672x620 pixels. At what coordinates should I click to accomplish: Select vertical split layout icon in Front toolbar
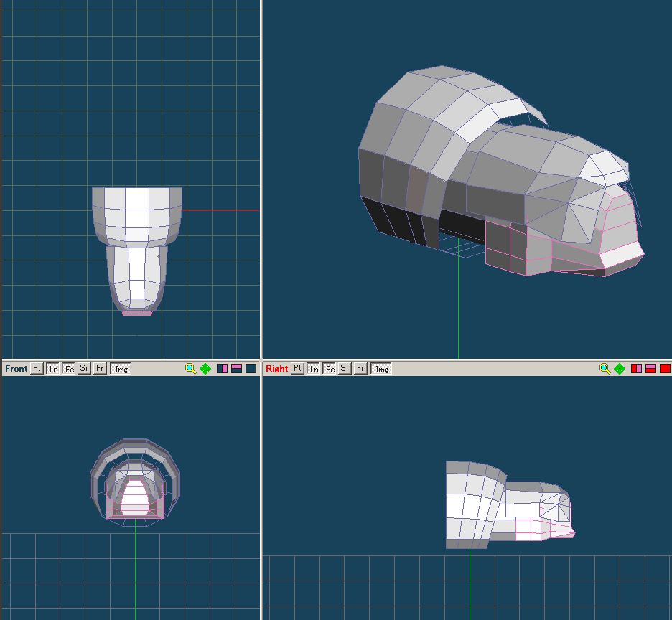[x=222, y=369]
